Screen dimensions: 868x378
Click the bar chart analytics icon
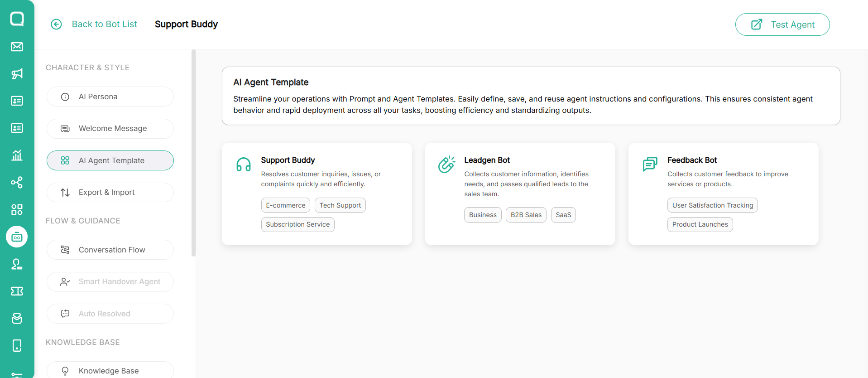click(17, 155)
